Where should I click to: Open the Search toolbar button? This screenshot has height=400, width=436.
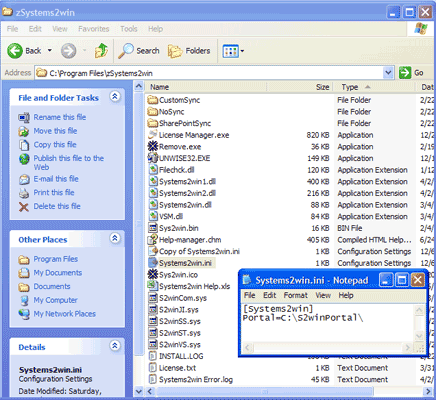click(139, 51)
